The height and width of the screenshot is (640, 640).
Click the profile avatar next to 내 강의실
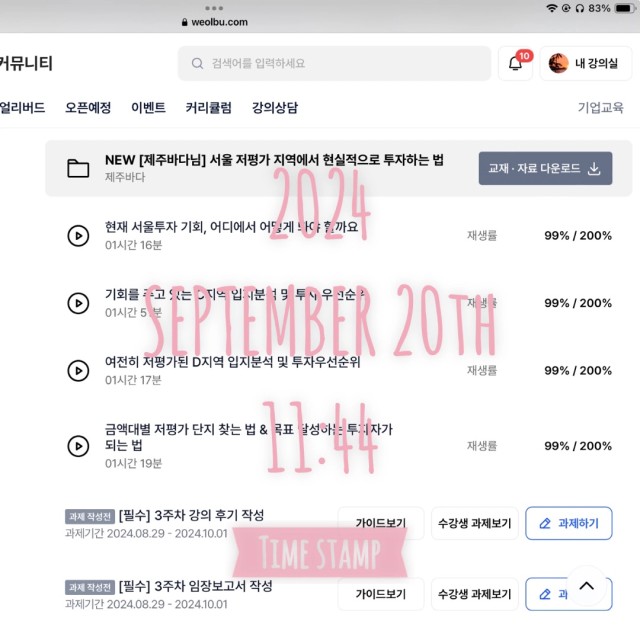pos(558,63)
